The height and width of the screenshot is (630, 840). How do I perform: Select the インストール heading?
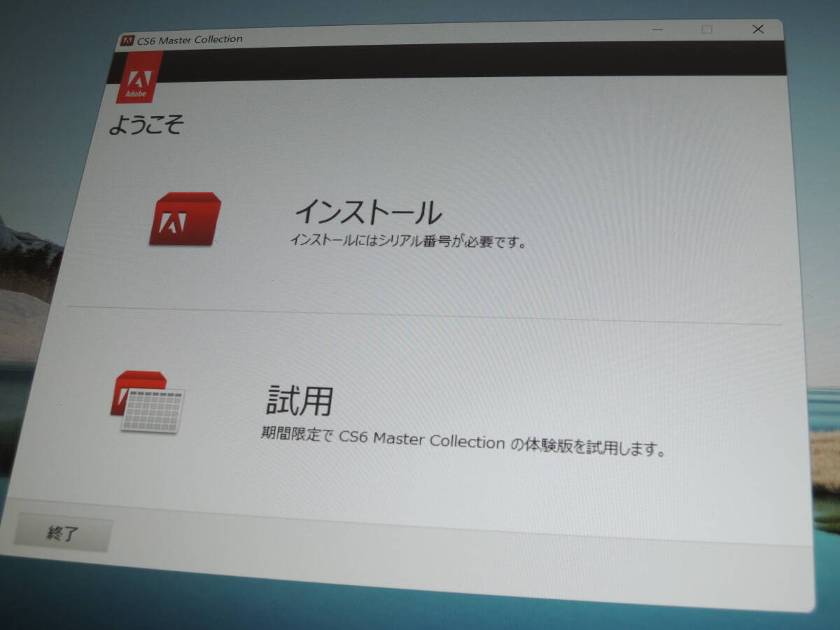(x=367, y=212)
